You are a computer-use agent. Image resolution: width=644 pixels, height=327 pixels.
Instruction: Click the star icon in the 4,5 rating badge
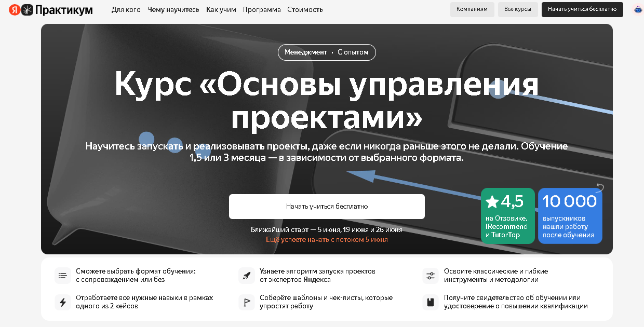point(492,201)
